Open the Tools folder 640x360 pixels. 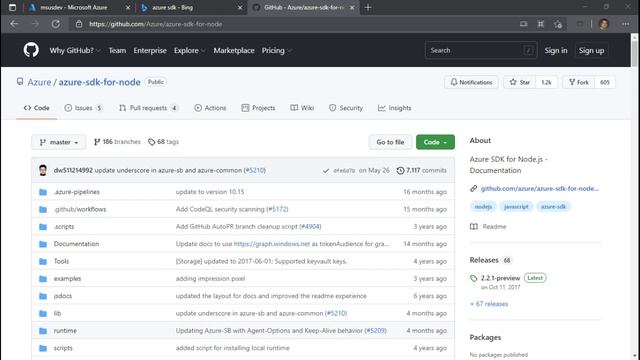[x=61, y=261]
